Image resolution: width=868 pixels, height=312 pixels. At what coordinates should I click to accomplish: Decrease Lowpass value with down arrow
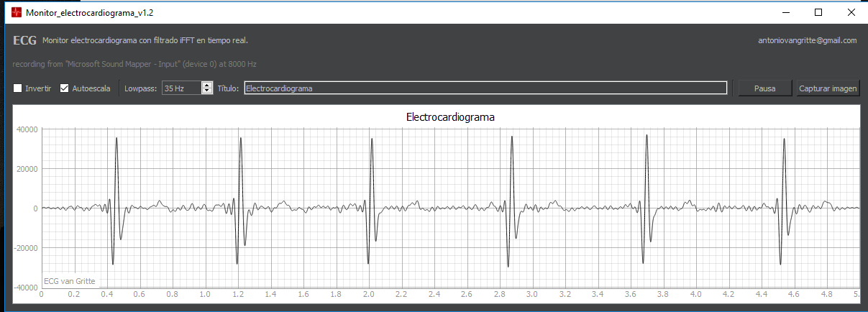coord(208,91)
